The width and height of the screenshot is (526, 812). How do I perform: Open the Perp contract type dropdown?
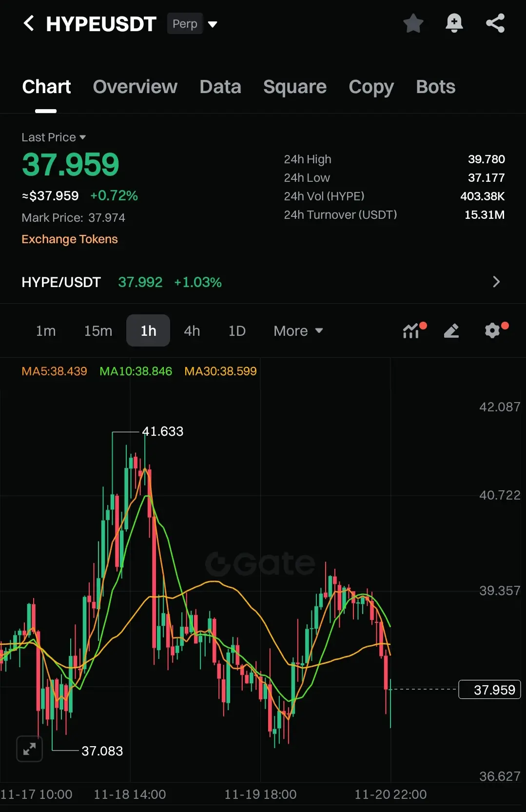192,23
